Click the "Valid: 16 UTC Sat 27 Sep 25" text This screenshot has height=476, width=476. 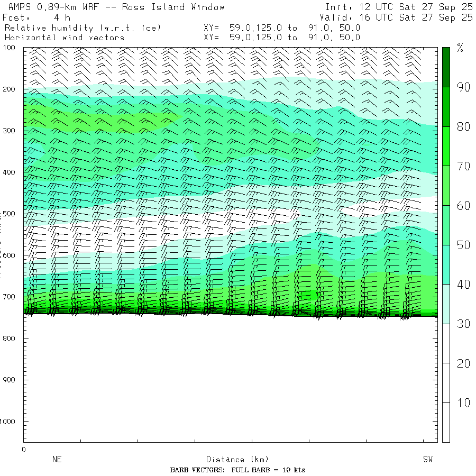point(396,17)
